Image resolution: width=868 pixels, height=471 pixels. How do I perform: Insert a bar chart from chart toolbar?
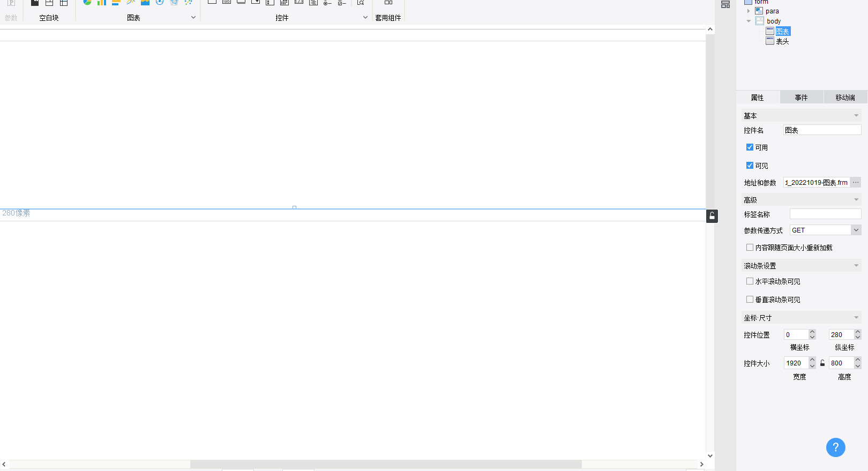(x=101, y=2)
